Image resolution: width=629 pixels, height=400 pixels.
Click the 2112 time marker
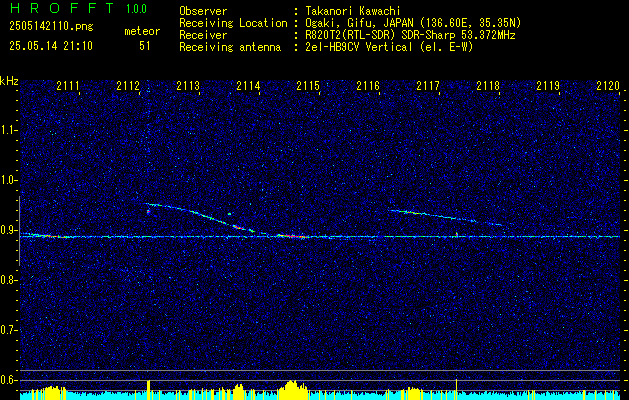click(128, 86)
